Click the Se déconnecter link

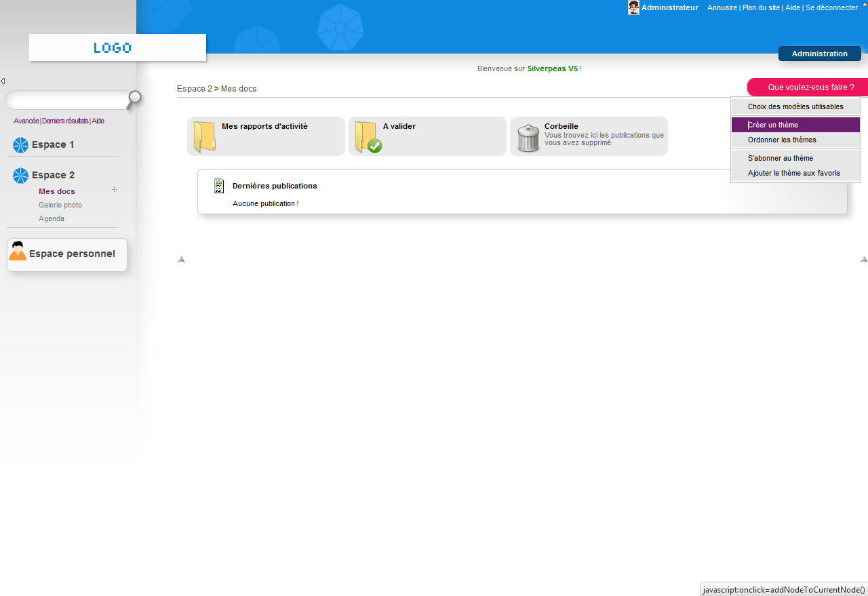click(x=831, y=7)
